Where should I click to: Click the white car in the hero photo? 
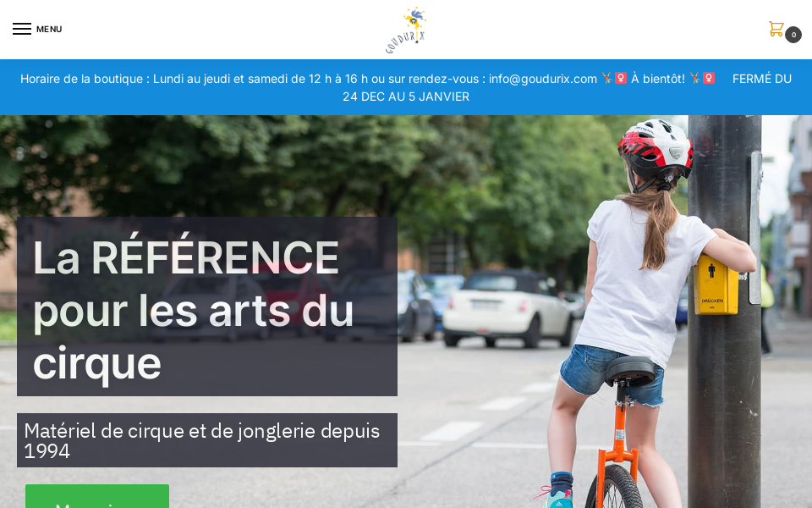508,308
